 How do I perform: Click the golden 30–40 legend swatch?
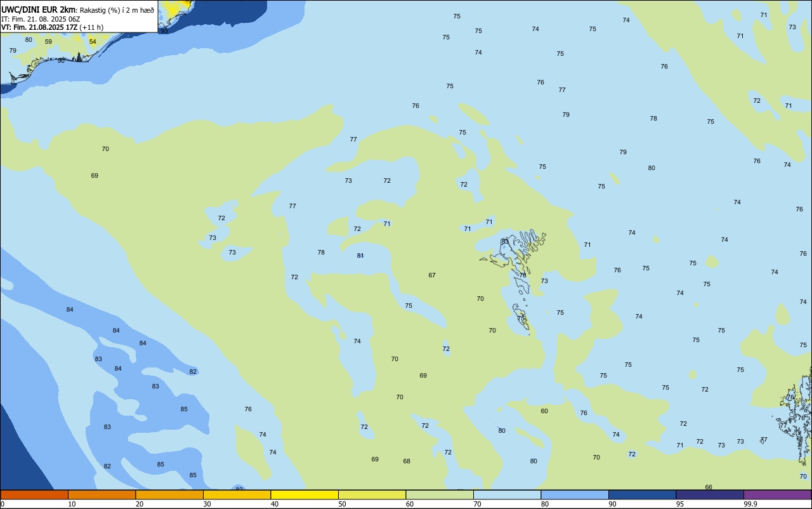[x=237, y=494]
